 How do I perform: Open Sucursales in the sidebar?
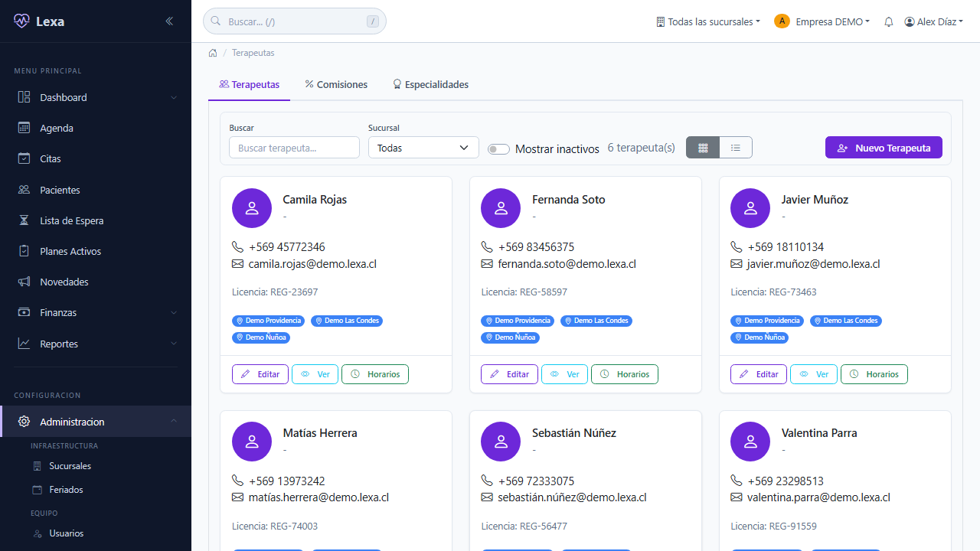70,466
